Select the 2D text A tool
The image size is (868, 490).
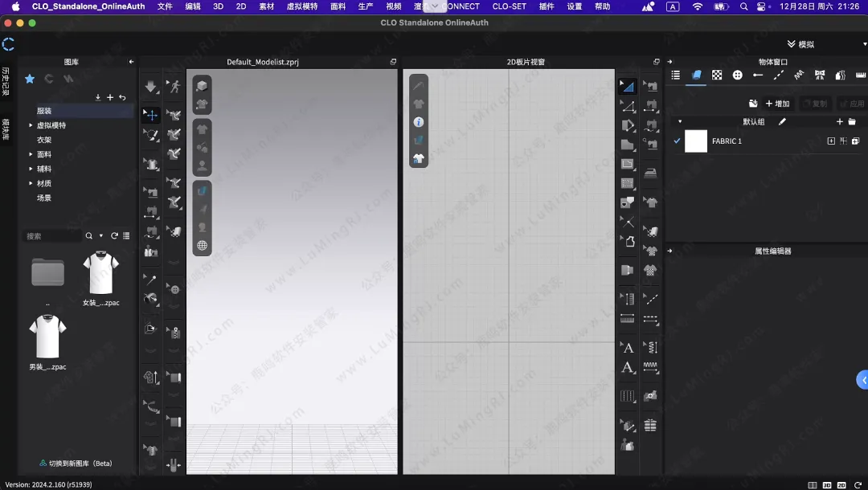coord(628,348)
